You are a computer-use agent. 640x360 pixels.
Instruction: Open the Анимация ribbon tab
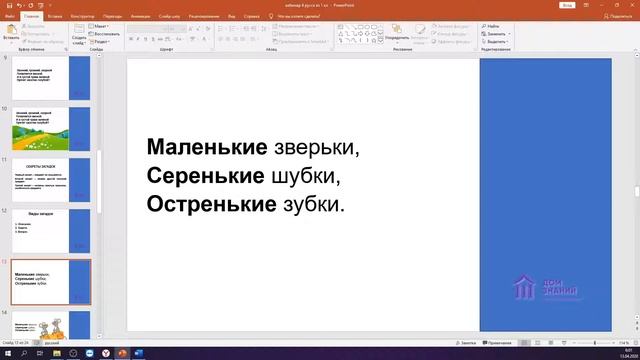140,16
